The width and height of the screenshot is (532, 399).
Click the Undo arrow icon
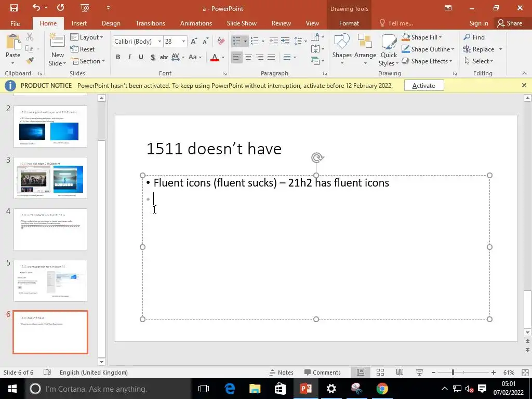pyautogui.click(x=36, y=8)
